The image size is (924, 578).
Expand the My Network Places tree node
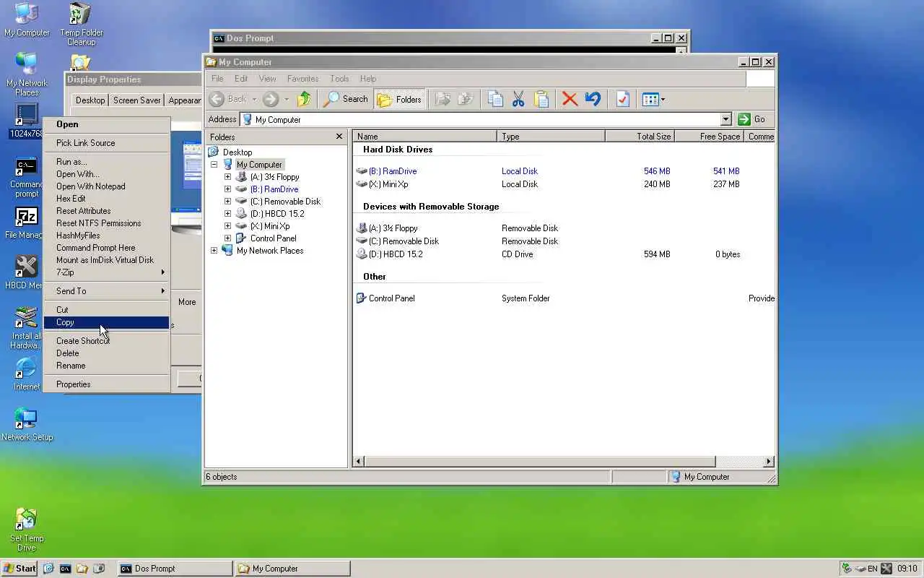[x=214, y=251]
